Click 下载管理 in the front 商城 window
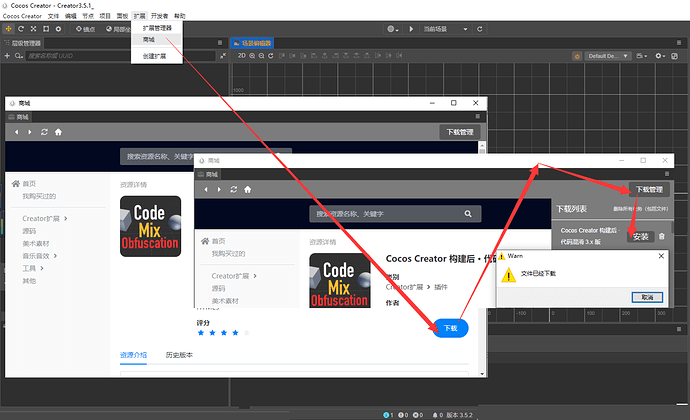The height and width of the screenshot is (420, 690). pos(649,189)
